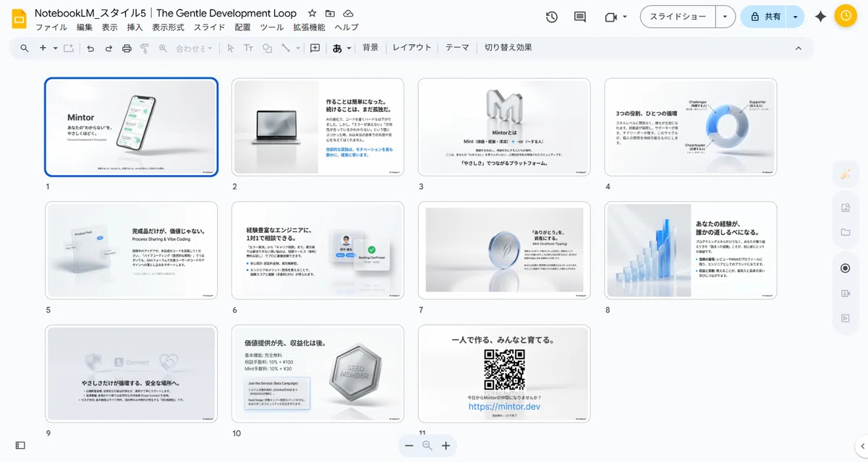Collapse the toolbar with the up chevron
Image resolution: width=868 pixels, height=462 pixels.
(799, 48)
